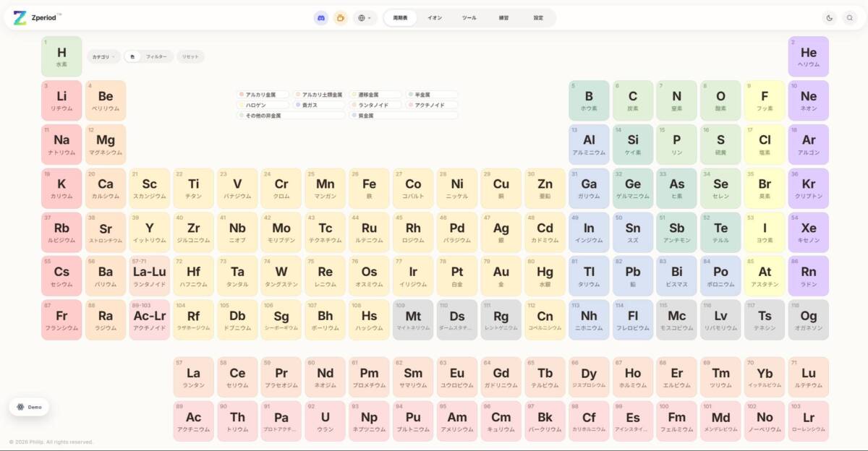Viewport: 868px width, 451px height.
Task: Select the mercury Hg 水銀 tile
Action: tap(545, 276)
